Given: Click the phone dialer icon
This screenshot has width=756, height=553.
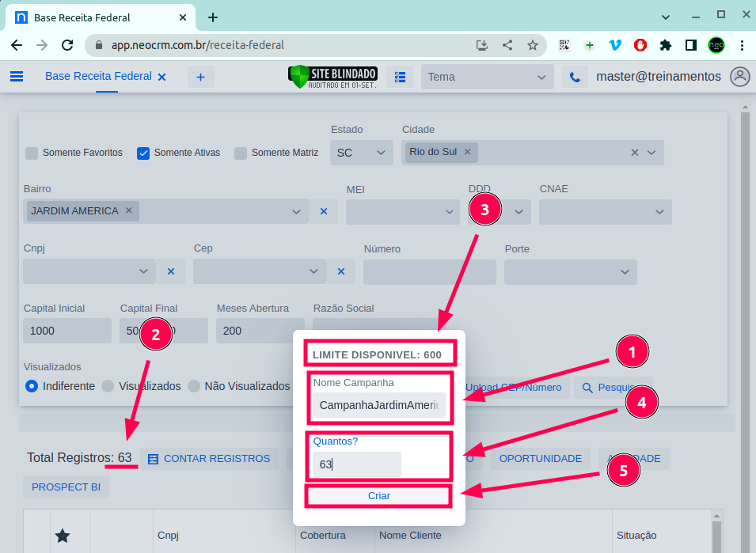Looking at the screenshot, I should (x=575, y=77).
